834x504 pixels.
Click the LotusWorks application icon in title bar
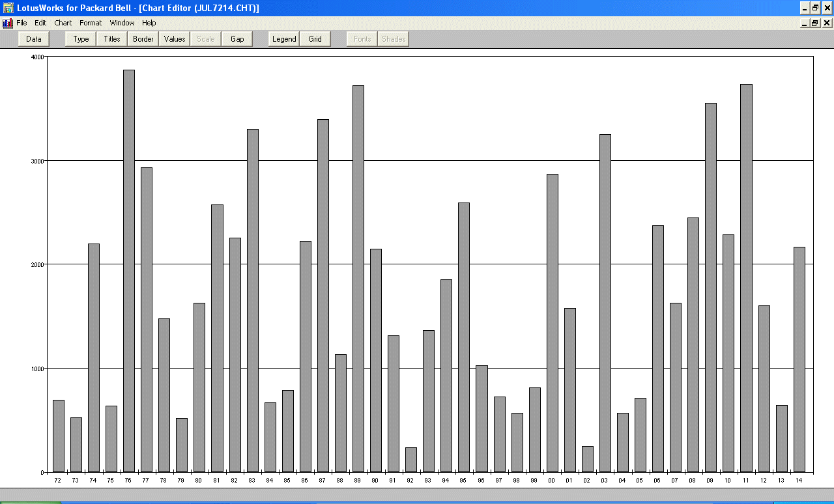tap(8, 8)
